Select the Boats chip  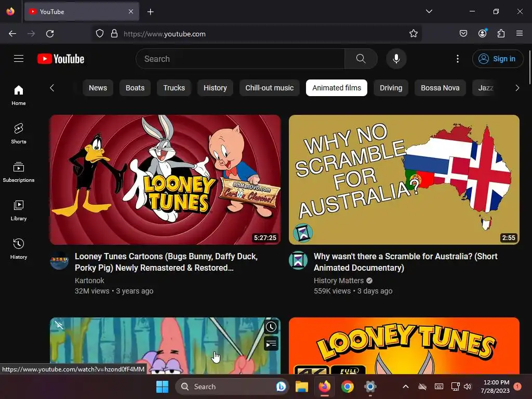tap(135, 88)
